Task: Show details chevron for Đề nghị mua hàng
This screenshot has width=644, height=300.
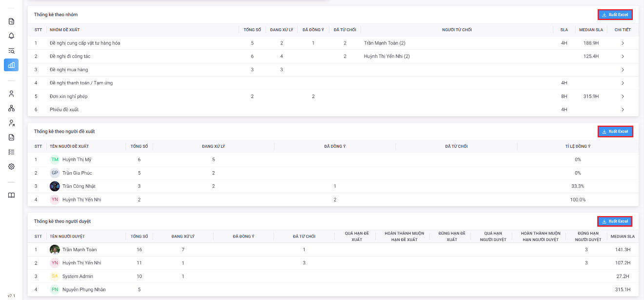Action: click(x=623, y=70)
